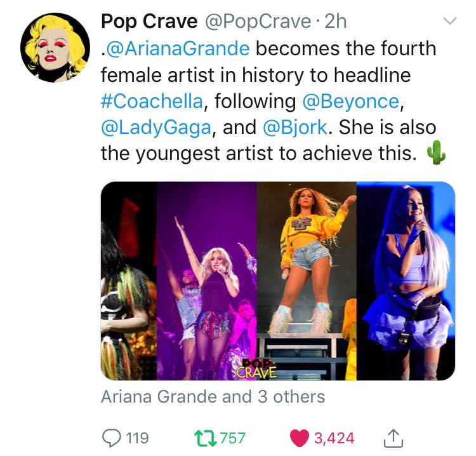Tap the Pop Crave display name
Image resolution: width=476 pixels, height=456 pixels.
click(x=149, y=22)
